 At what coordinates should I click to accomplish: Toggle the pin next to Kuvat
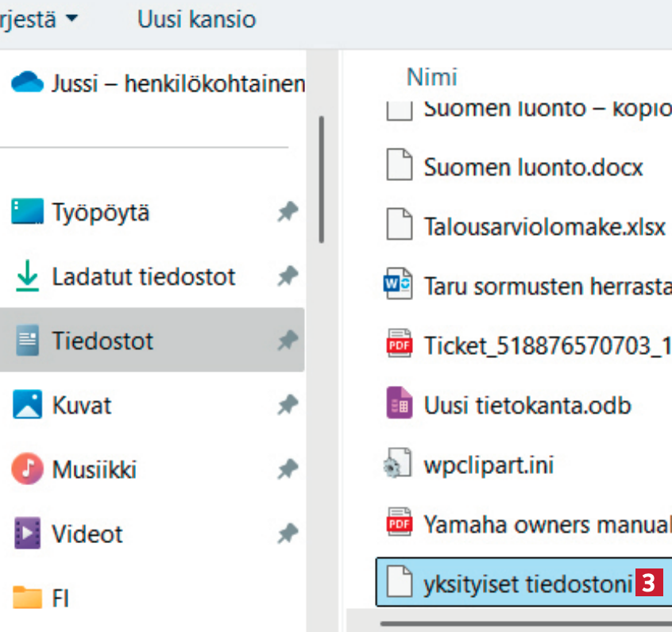[287, 406]
